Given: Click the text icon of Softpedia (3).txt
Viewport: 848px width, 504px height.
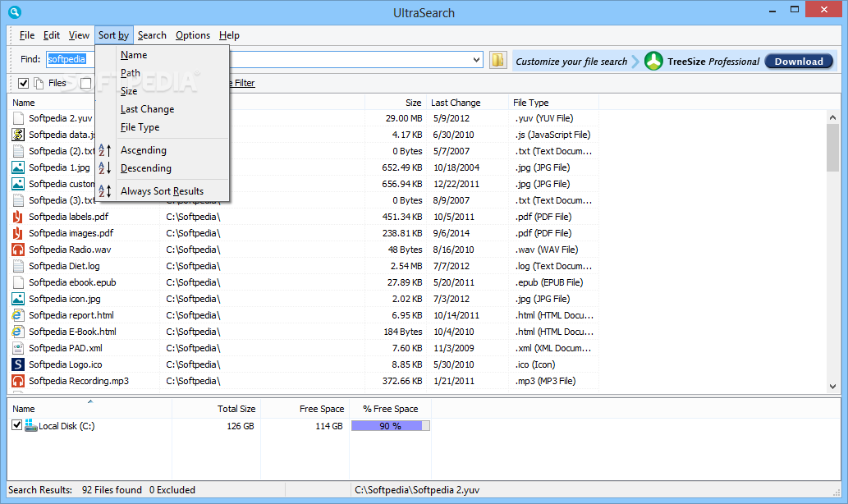Looking at the screenshot, I should tap(18, 200).
